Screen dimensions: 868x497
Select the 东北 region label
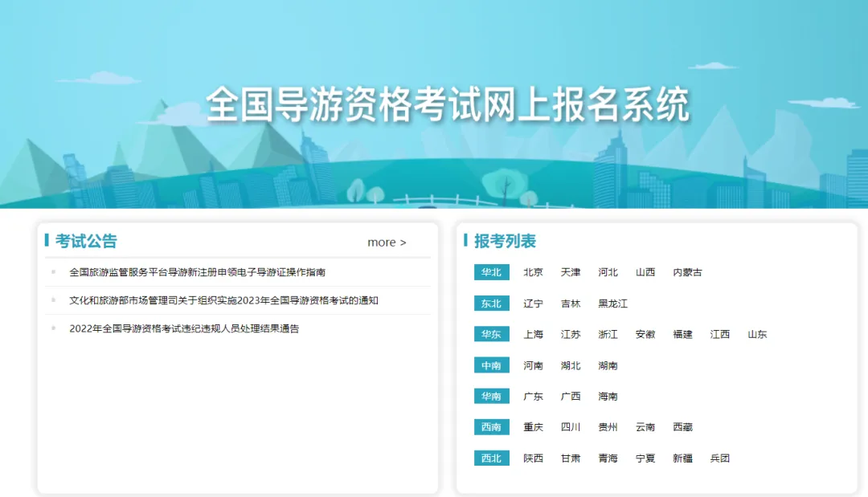(491, 303)
